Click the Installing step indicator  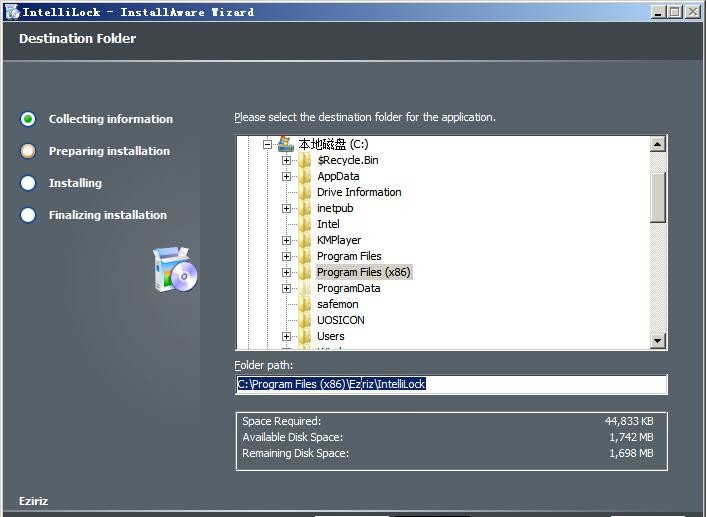coord(28,183)
